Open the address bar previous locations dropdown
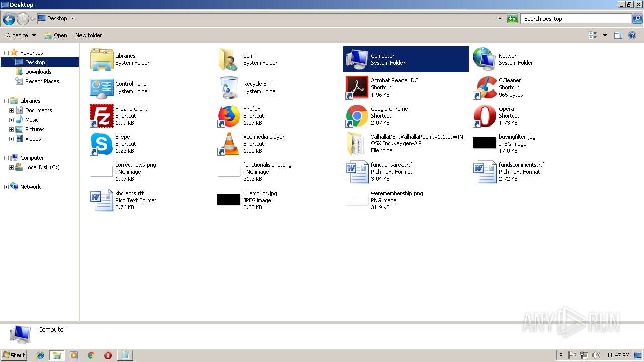The width and height of the screenshot is (644, 362). click(x=500, y=19)
